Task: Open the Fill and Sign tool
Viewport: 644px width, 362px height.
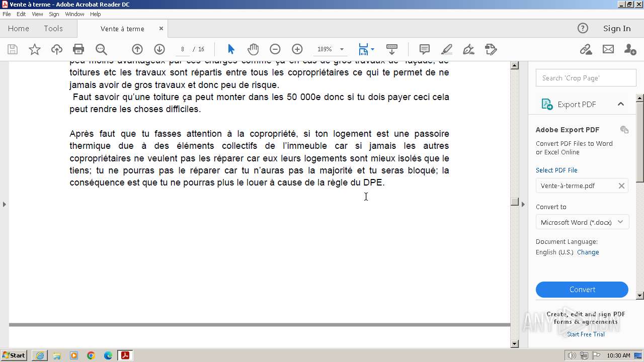Action: [x=469, y=49]
